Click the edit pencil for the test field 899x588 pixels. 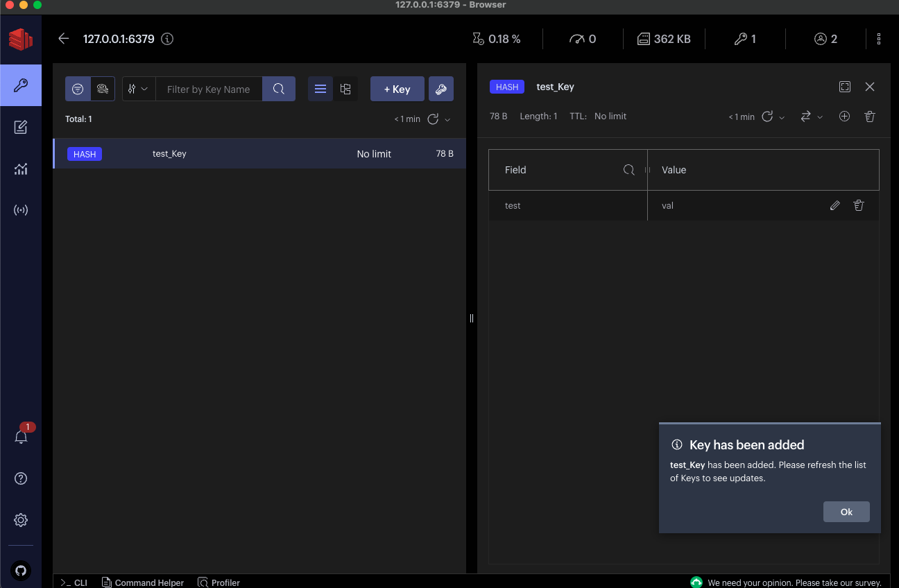pyautogui.click(x=834, y=205)
